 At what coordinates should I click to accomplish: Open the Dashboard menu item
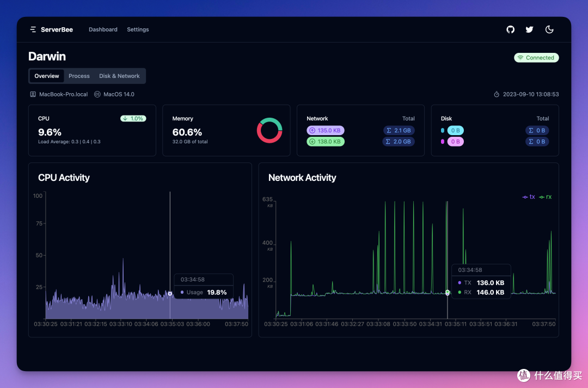coord(103,29)
